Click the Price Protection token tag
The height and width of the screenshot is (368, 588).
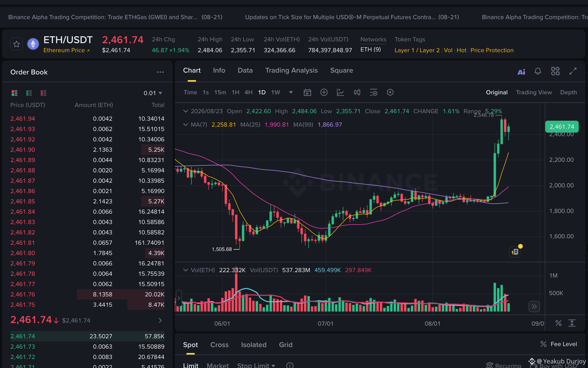[492, 50]
